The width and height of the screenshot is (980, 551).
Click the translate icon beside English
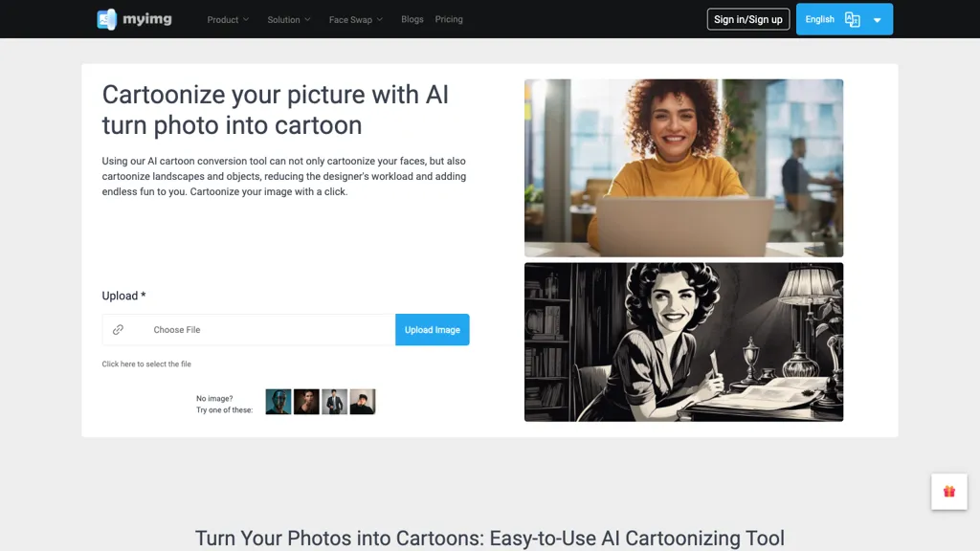(x=852, y=19)
